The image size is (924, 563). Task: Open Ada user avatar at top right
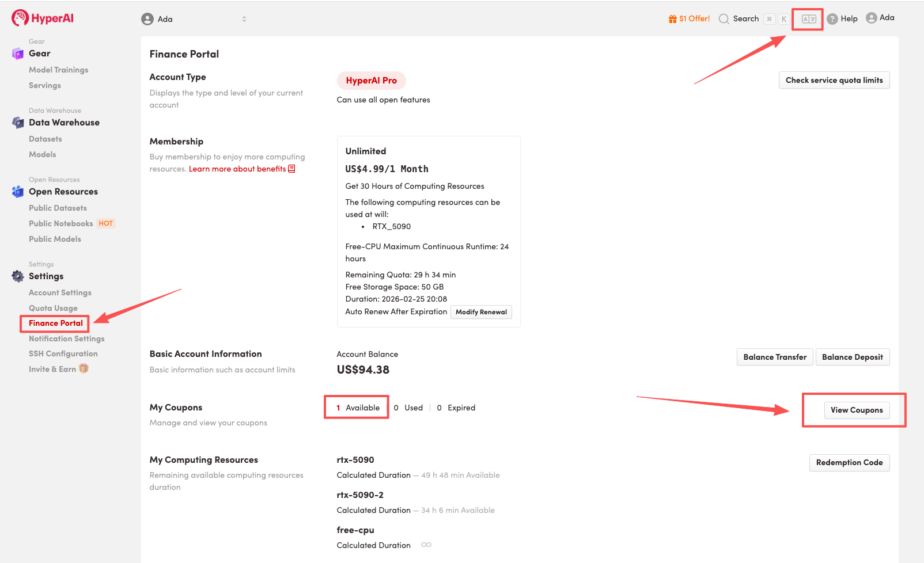872,18
